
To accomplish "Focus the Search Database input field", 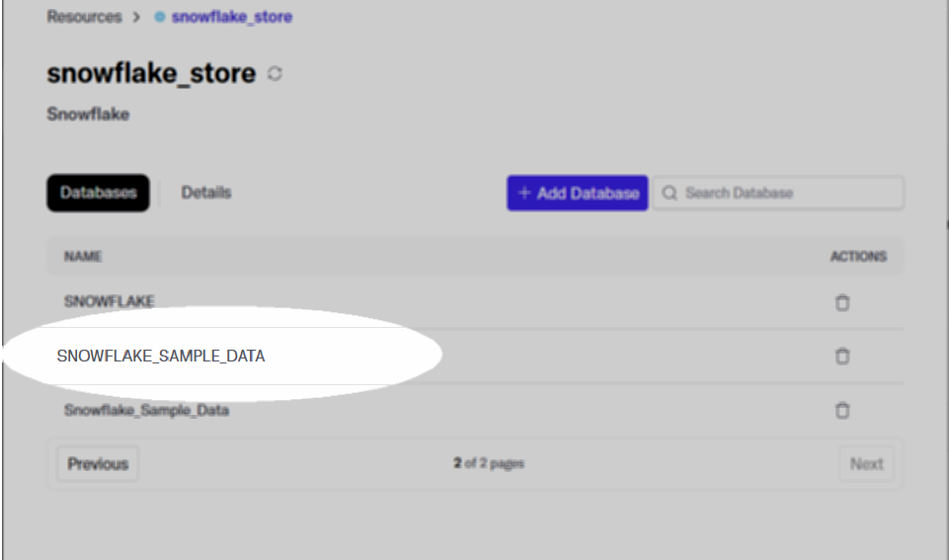I will 778,194.
